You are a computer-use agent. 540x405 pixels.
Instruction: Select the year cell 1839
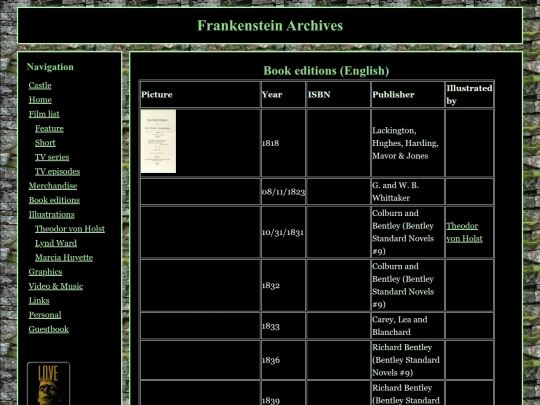pyautogui.click(x=283, y=393)
